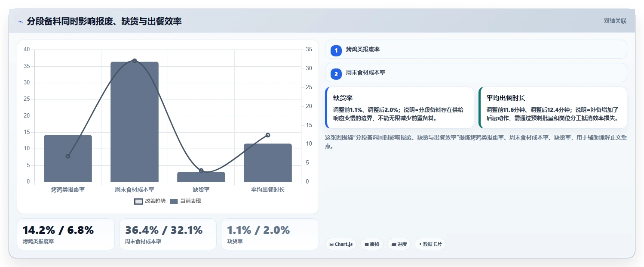This screenshot has width=644, height=267.
Task: Click the 周末食材成本率 bar in chart
Action: [135, 122]
